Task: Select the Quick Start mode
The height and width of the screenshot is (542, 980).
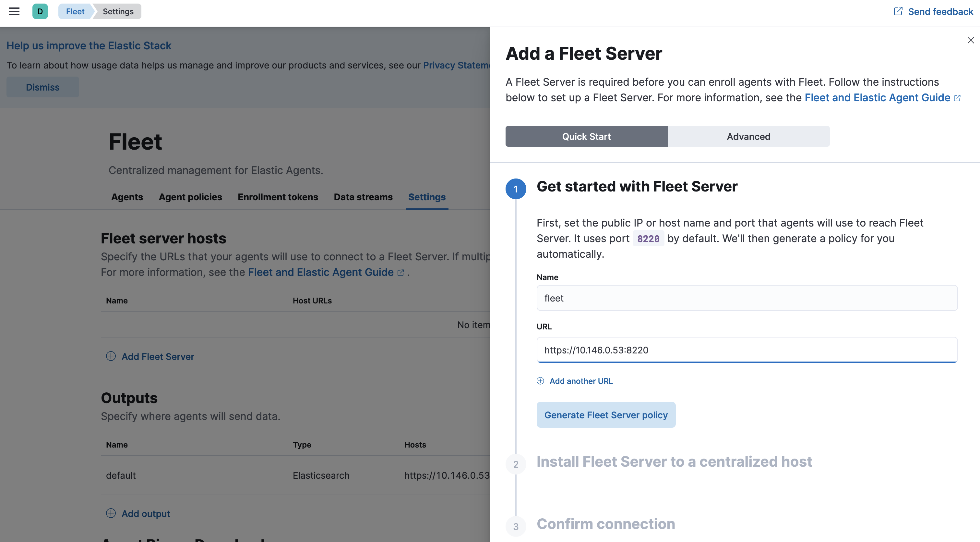Action: coord(586,136)
